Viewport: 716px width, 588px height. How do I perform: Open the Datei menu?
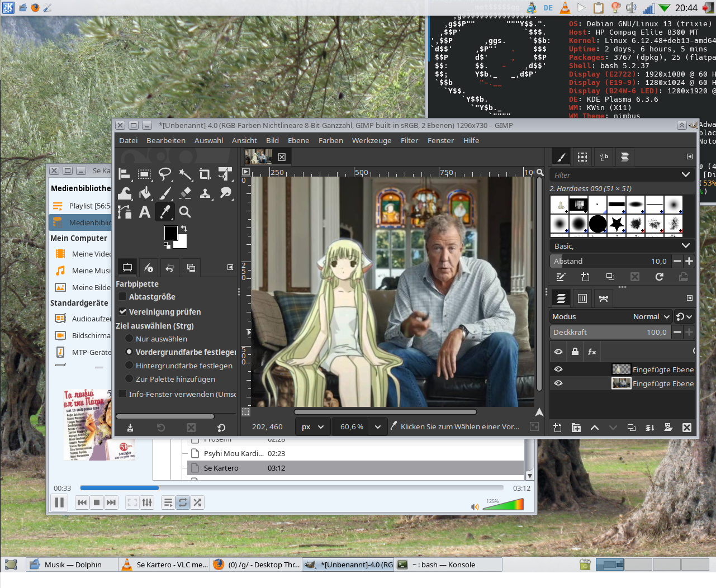[x=128, y=140]
